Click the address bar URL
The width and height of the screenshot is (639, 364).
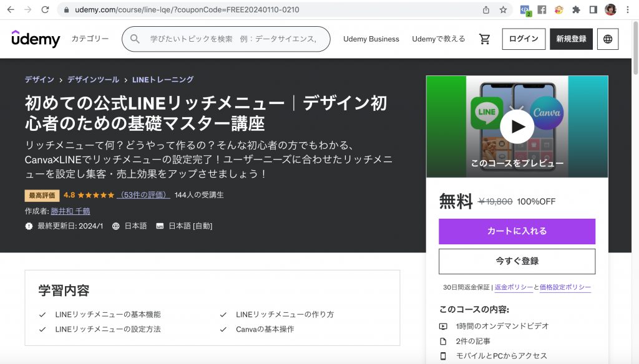point(187,10)
